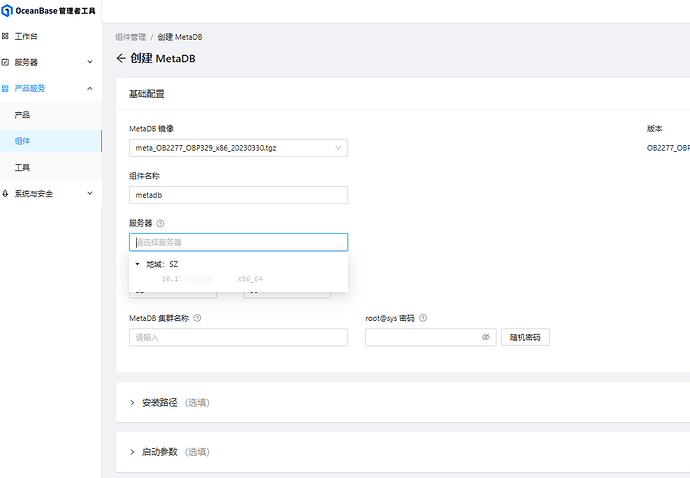Click the help icon next to MetaDB 集群名称
Viewport: 690px width, 478px height.
(x=197, y=318)
